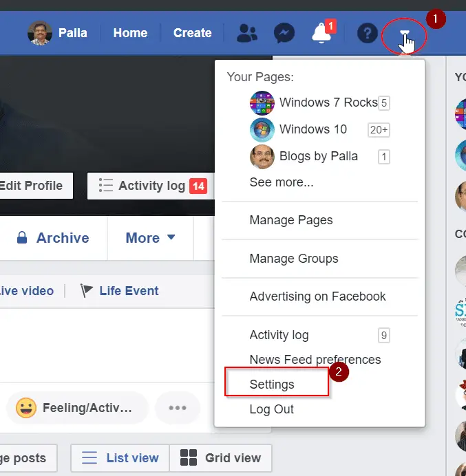The height and width of the screenshot is (476, 466).
Task: Select Blogs by Palla page name
Action: [x=319, y=156]
